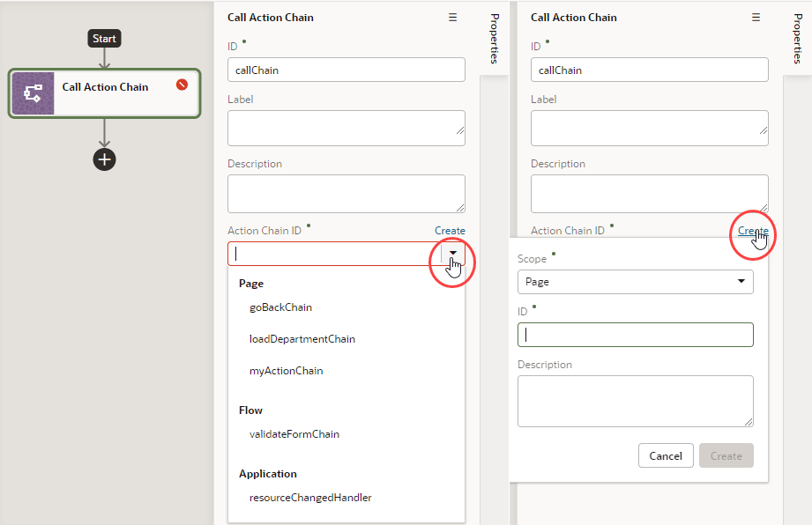Screen dimensions: 812x525
Task: Switch to the left Properties vertical tab
Action: (x=494, y=39)
